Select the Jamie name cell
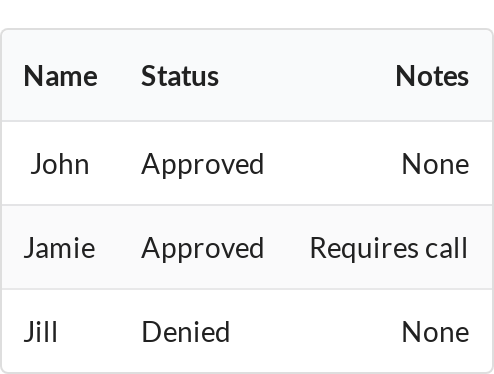The image size is (494, 374). point(60,248)
